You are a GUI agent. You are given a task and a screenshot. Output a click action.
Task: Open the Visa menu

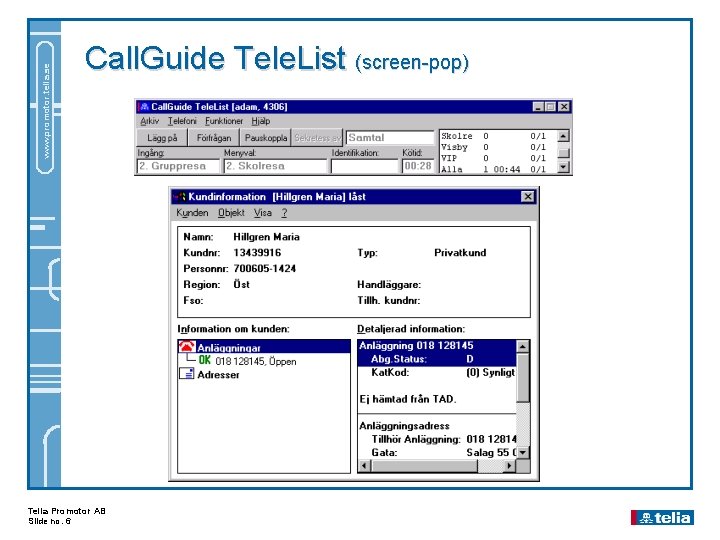263,213
